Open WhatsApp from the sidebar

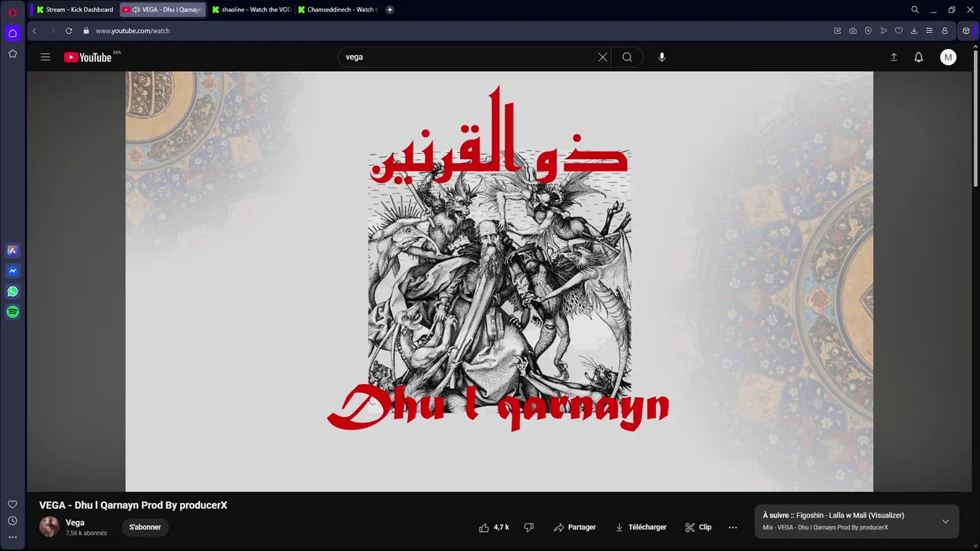12,292
